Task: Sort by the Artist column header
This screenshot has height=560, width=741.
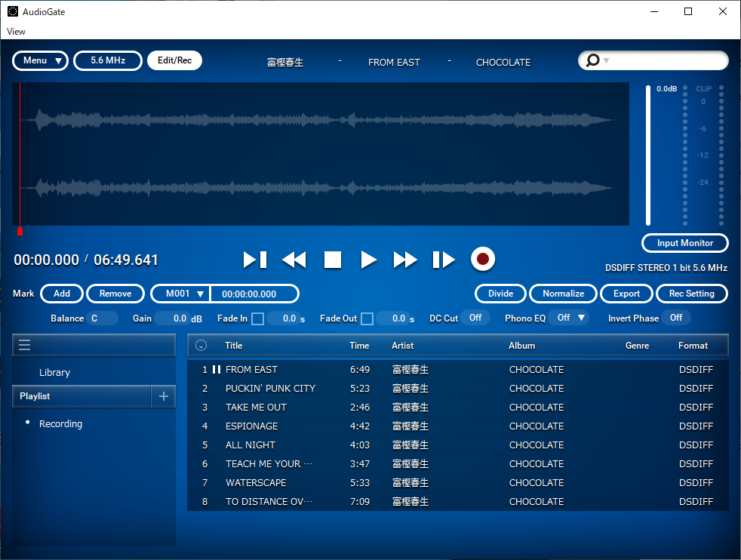Action: 402,346
